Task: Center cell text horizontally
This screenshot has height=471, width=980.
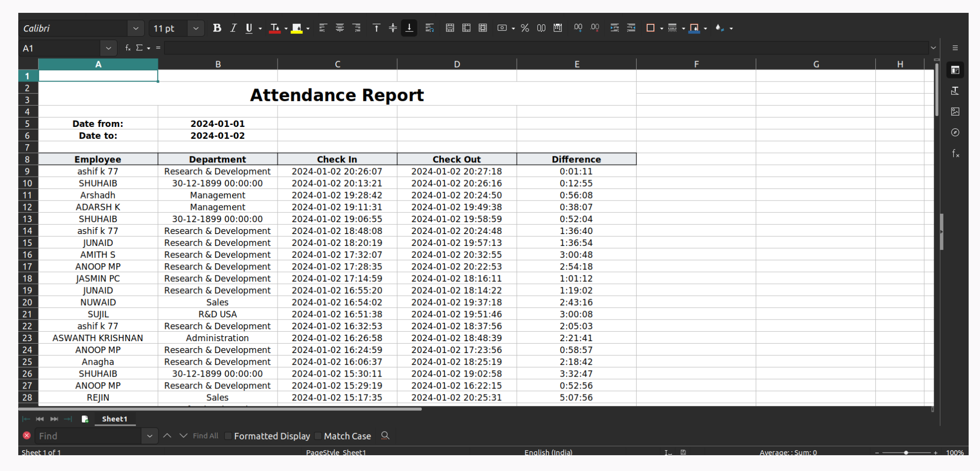Action: [x=340, y=28]
